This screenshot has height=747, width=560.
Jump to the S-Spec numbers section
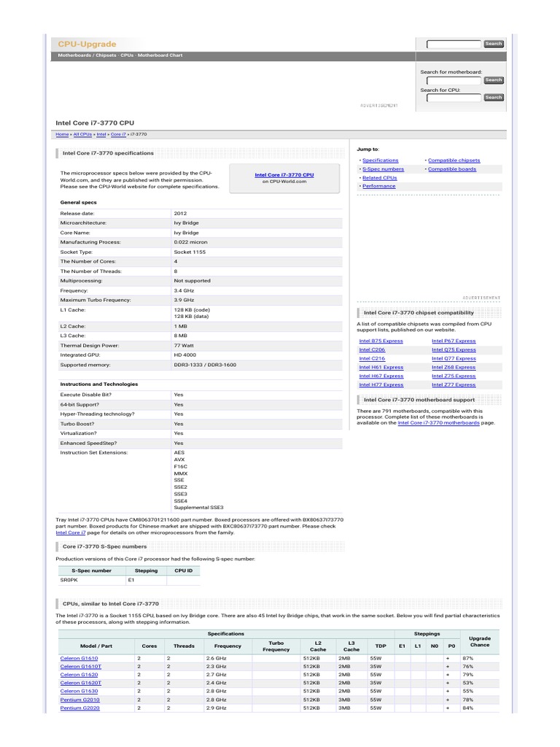pyautogui.click(x=383, y=169)
